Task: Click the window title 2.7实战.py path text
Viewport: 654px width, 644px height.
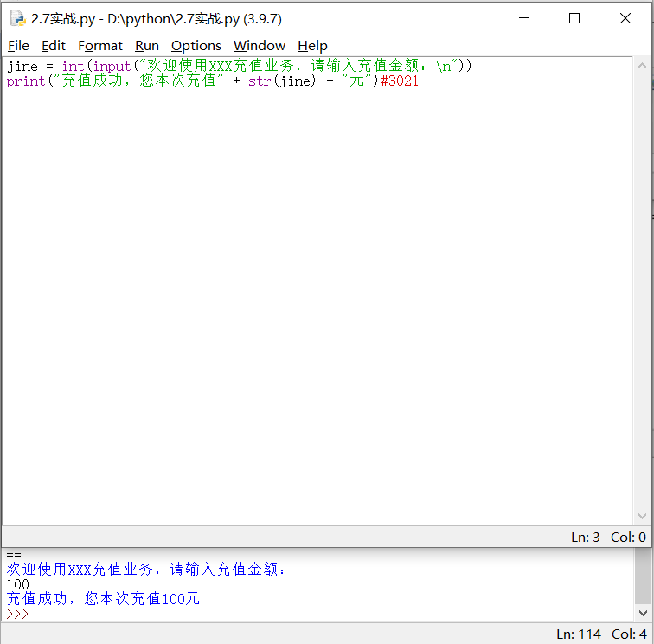Action: click(157, 19)
